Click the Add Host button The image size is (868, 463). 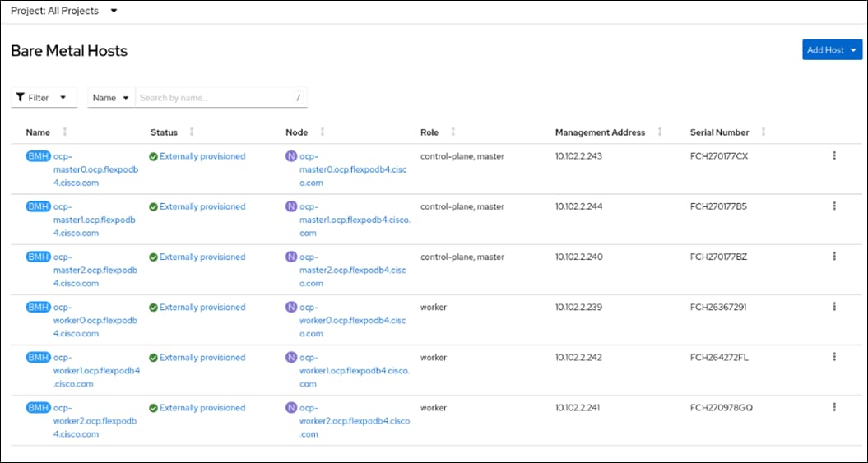[832, 50]
